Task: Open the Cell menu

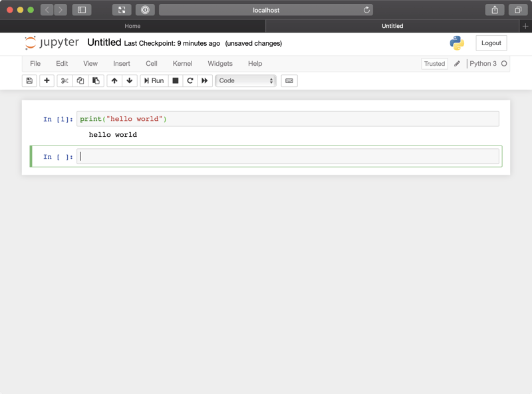Action: (x=152, y=64)
